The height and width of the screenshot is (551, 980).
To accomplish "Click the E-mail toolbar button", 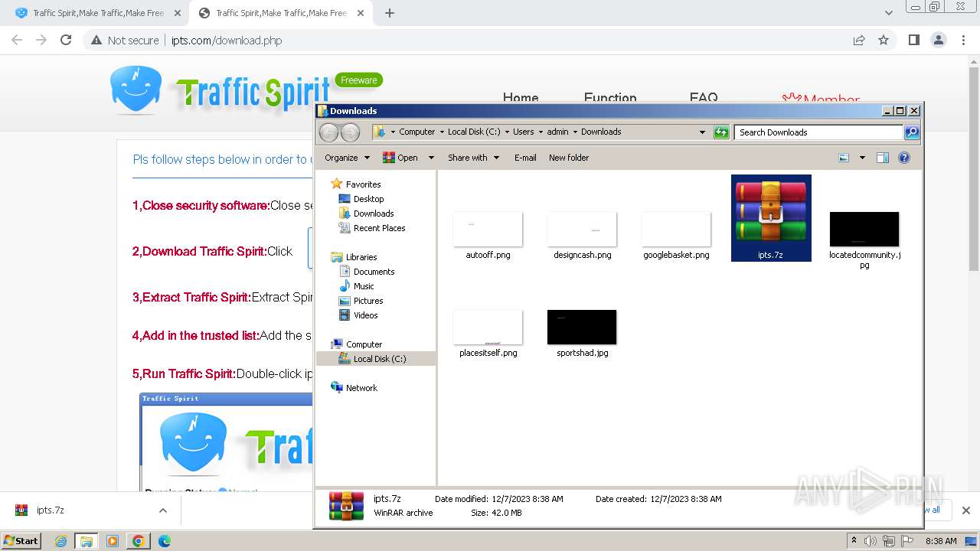I will pos(525,158).
